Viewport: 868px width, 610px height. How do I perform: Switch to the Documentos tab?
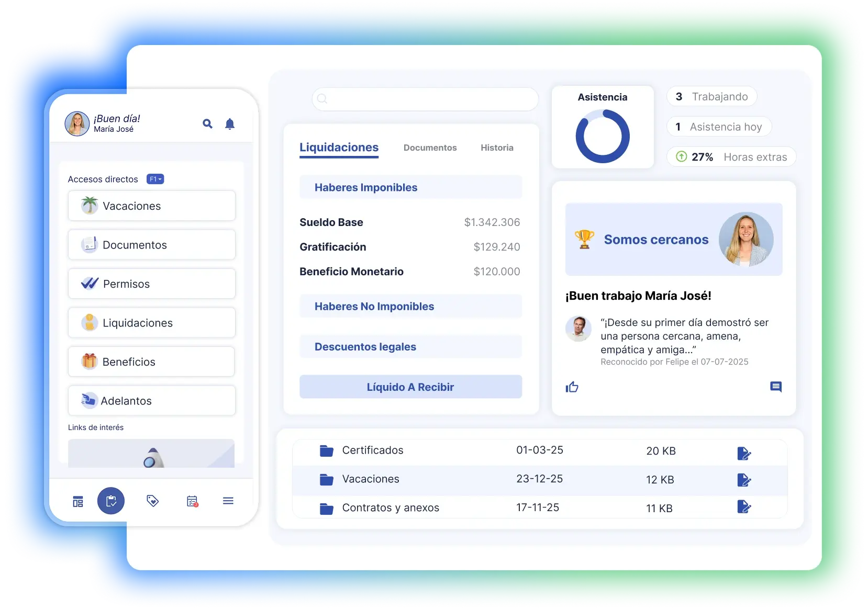click(430, 148)
